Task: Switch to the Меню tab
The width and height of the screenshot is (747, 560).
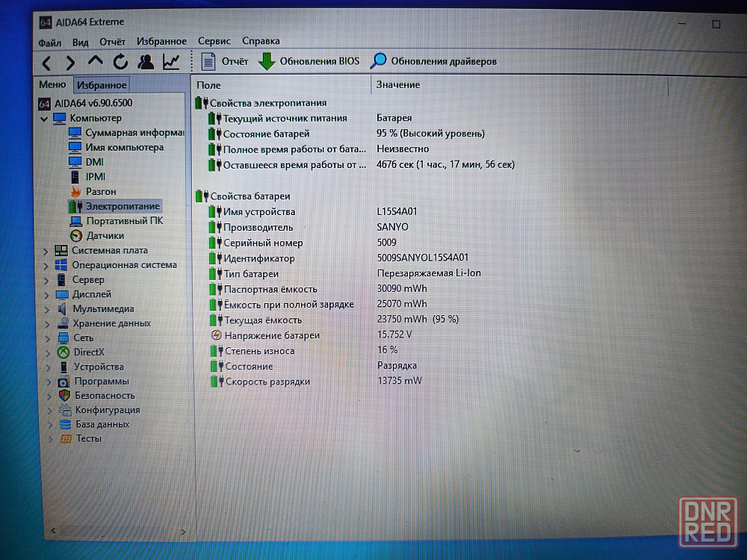Action: [x=52, y=85]
